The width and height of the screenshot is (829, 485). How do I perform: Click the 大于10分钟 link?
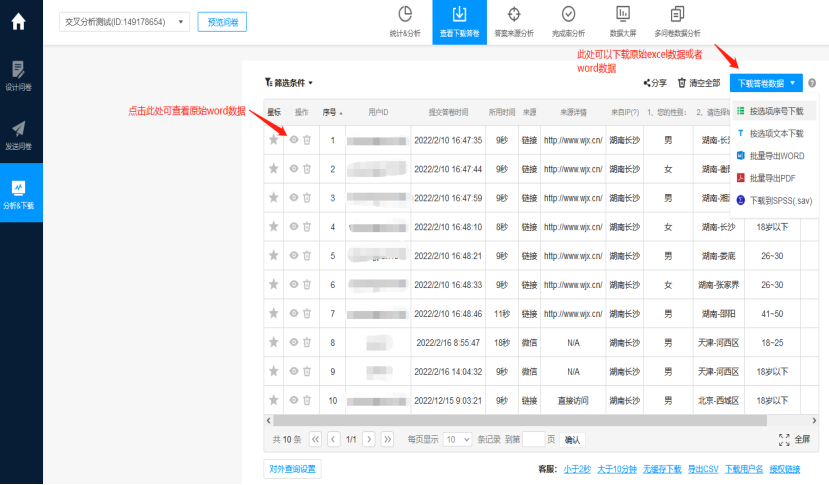point(616,469)
